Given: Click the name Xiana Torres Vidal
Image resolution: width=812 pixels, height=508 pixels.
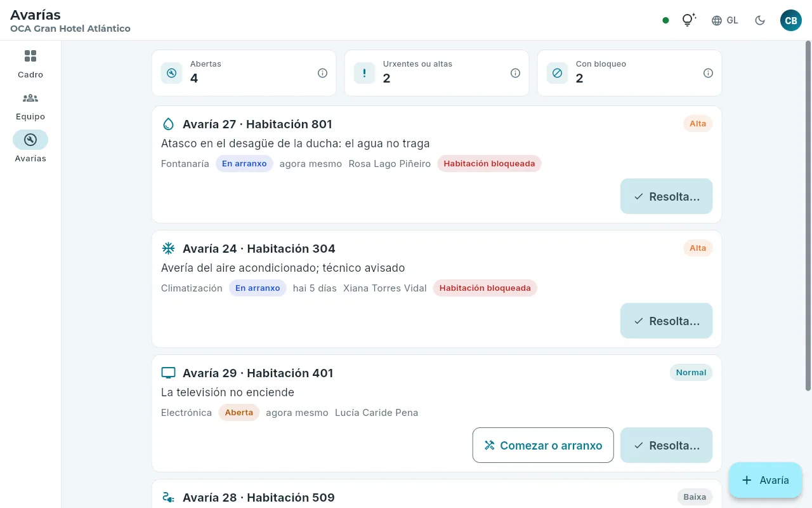Looking at the screenshot, I should point(385,288).
